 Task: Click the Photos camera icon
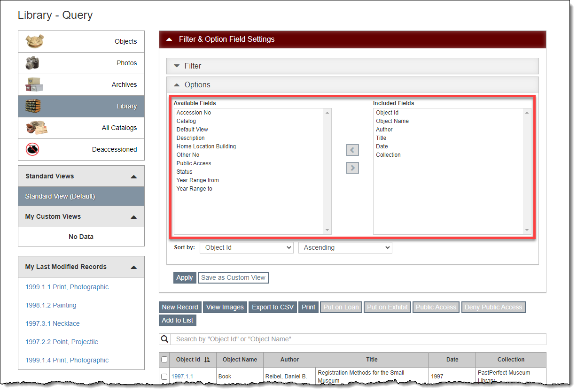point(32,63)
